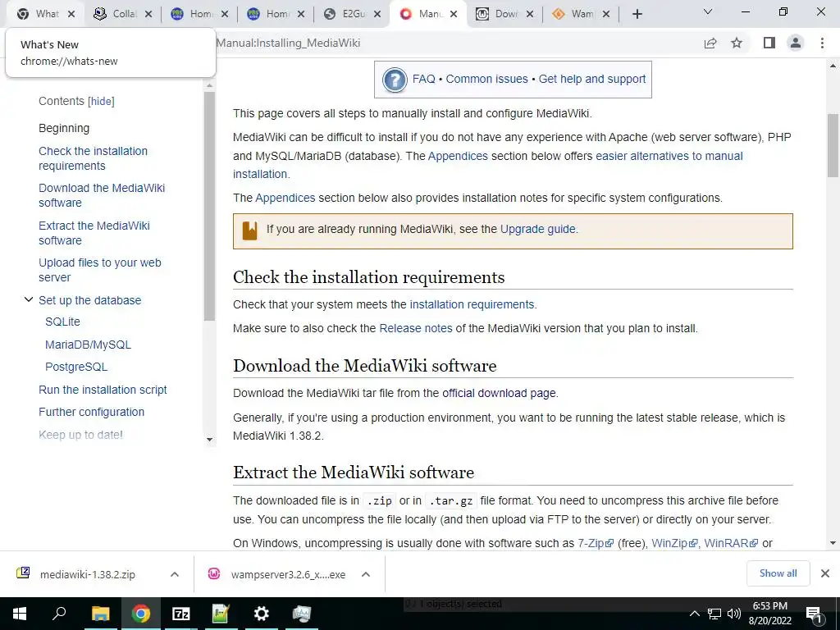
Task: Click easier alternatives to manual installation link
Action: [669, 156]
